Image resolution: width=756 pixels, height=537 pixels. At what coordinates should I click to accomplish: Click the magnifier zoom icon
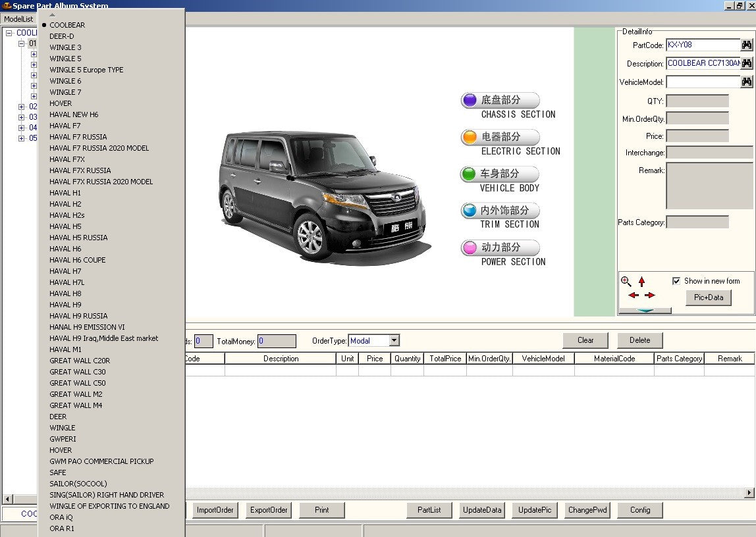point(626,282)
